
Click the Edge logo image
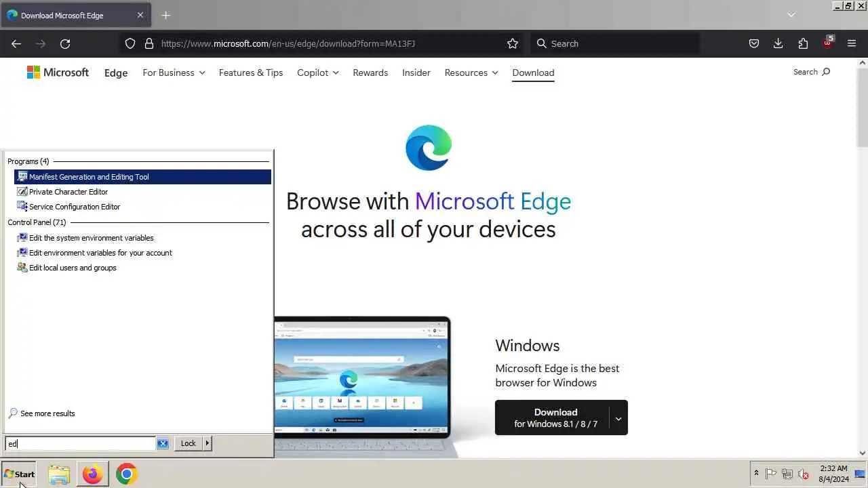[429, 148]
